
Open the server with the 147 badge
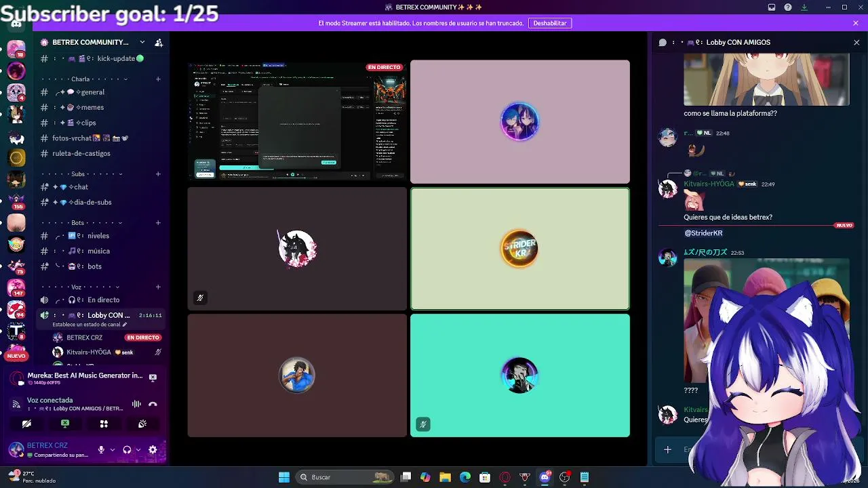(16, 287)
